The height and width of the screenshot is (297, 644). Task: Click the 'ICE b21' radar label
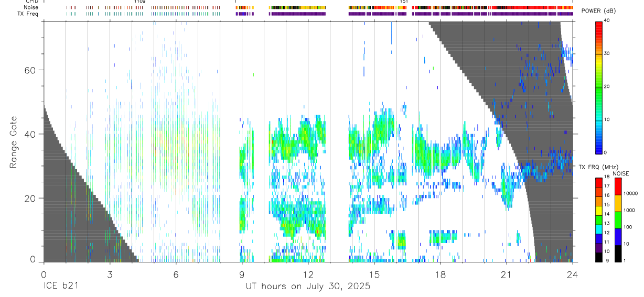tap(60, 287)
